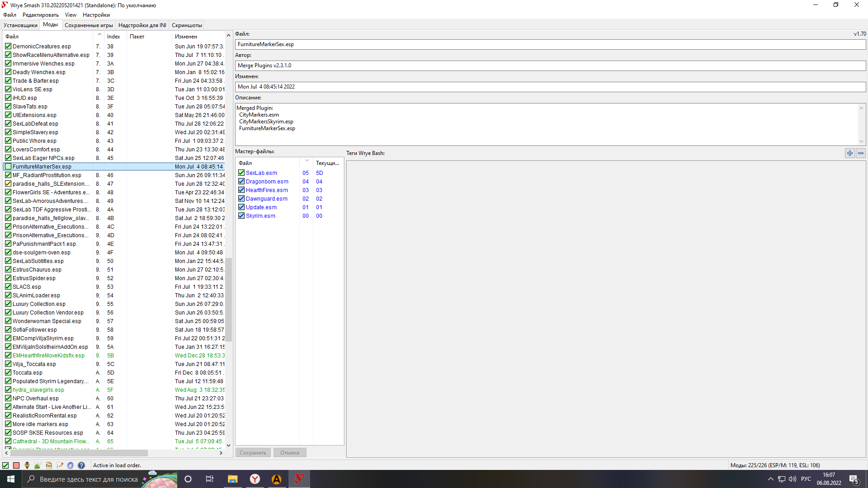Click the Doc Browser icon in status bar
Viewport: 868px width, 488px height.
(49, 465)
